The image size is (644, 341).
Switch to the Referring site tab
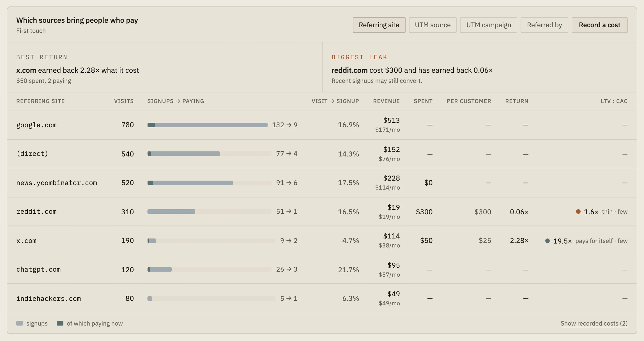[x=379, y=25]
